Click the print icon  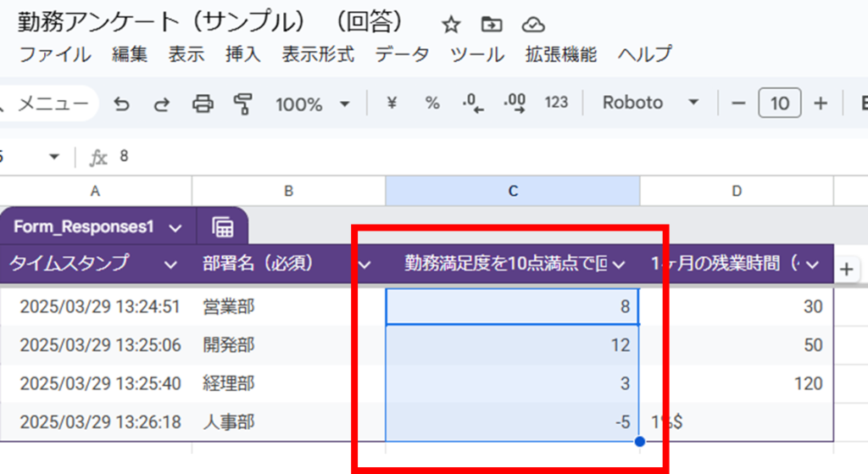(203, 103)
